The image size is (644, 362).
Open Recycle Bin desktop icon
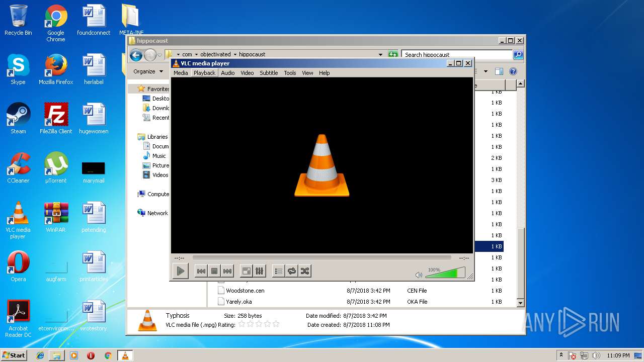(x=18, y=20)
